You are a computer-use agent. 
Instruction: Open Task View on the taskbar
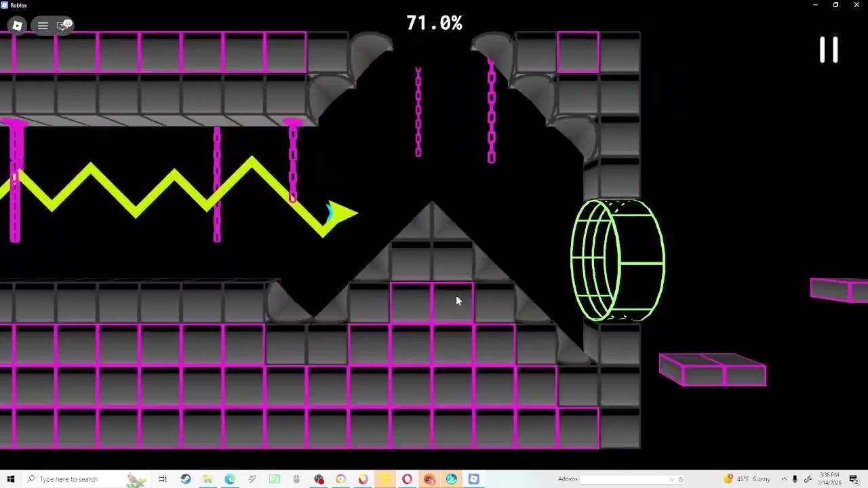163,479
